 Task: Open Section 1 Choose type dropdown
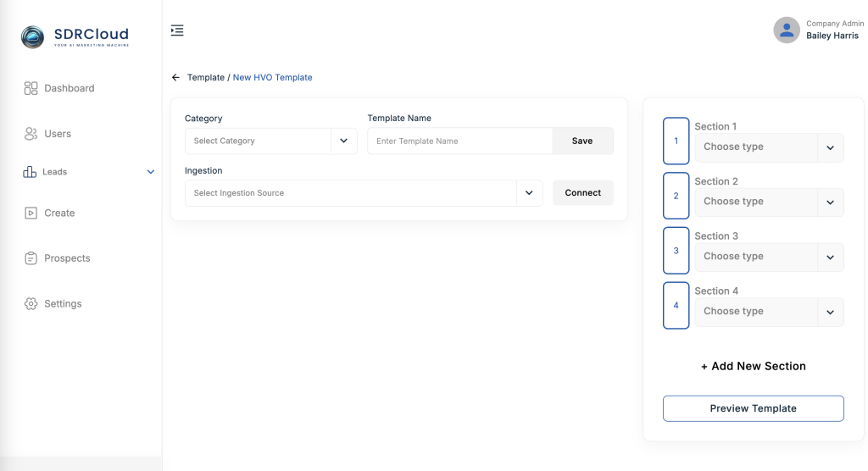click(x=768, y=147)
